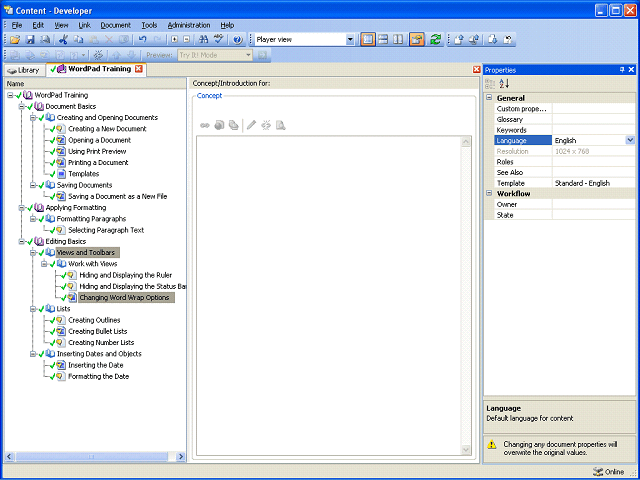Viewport: 640px width, 480px height.
Task: Click the Keywords property value field
Action: click(x=594, y=130)
